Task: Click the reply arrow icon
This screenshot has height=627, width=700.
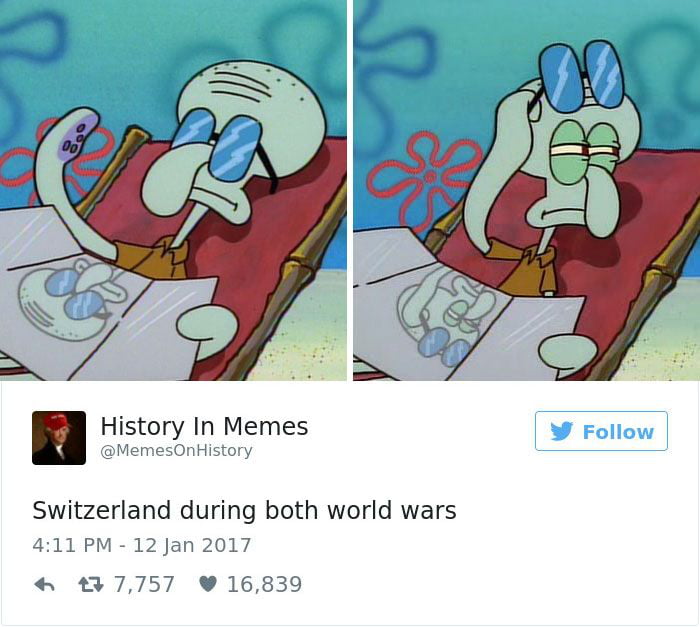Action: tap(44, 584)
